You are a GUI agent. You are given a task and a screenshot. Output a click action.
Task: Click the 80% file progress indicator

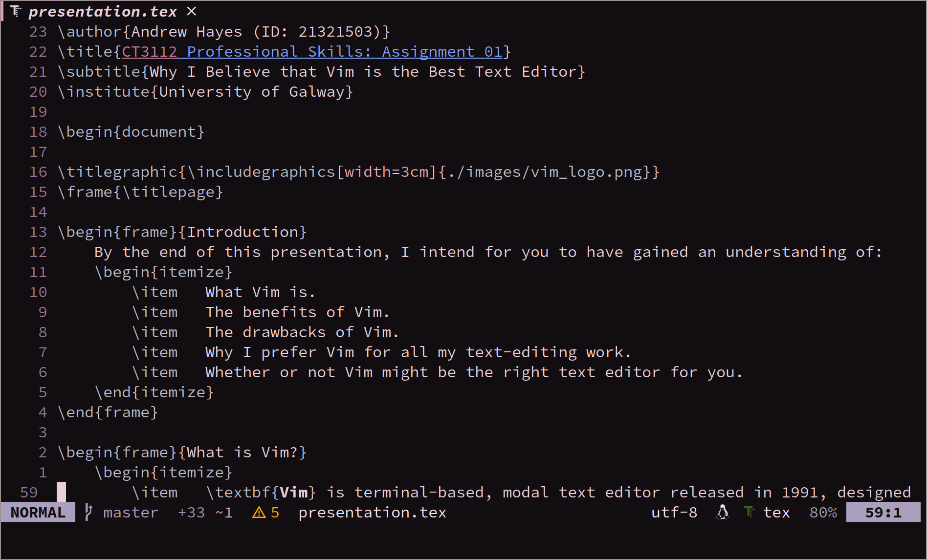coord(823,512)
